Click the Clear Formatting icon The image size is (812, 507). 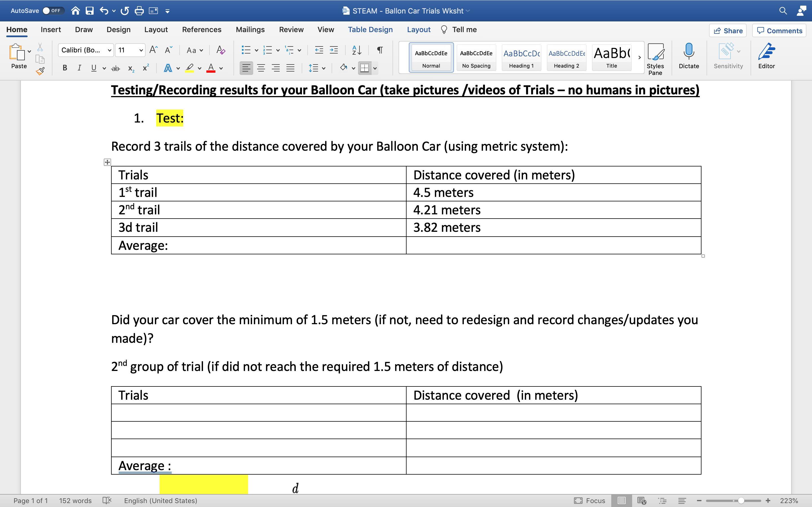(220, 50)
